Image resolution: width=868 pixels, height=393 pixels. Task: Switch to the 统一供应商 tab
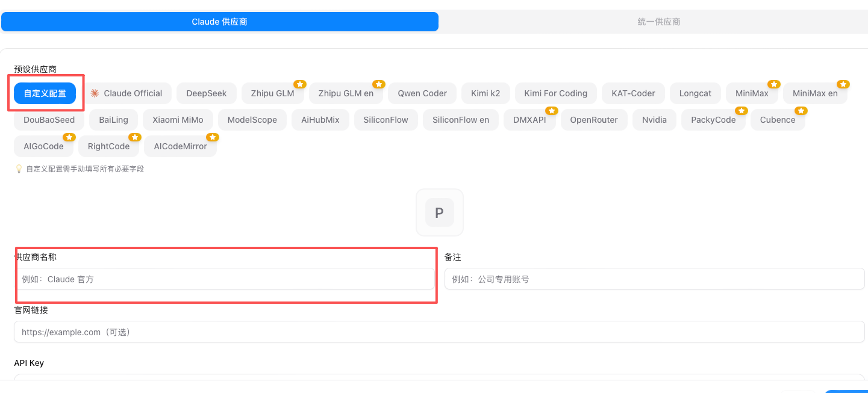pyautogui.click(x=659, y=22)
